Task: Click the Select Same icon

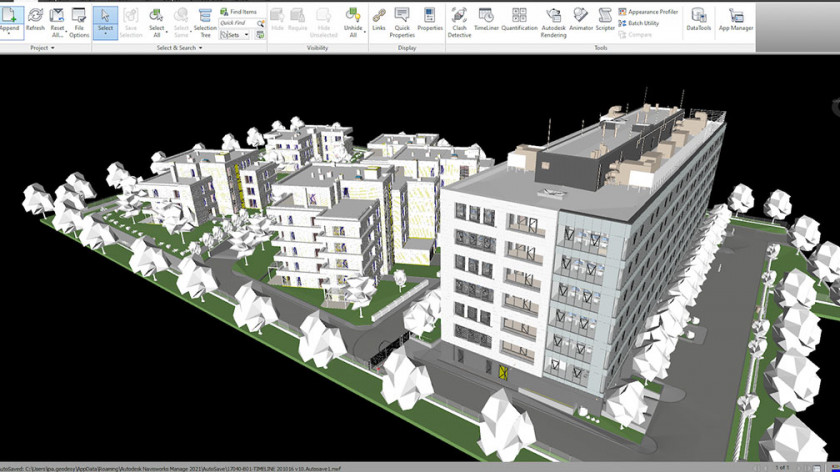Action: [181, 16]
